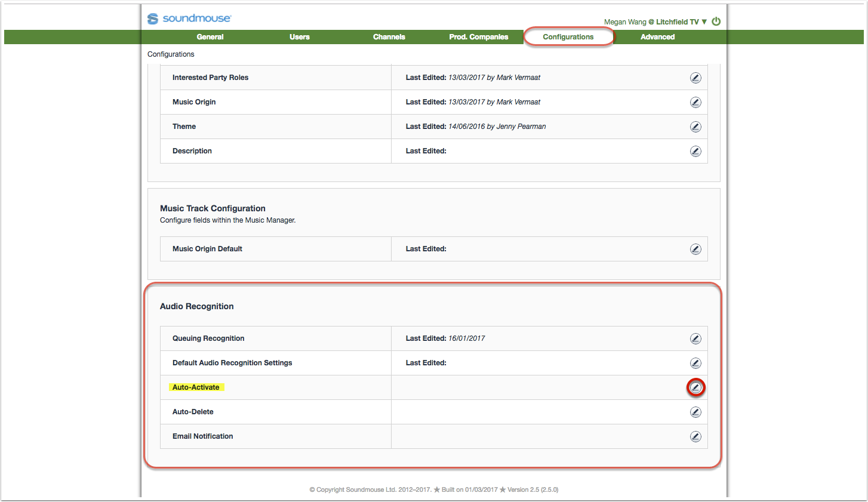Edit Default Audio Recognition Settings

(x=695, y=363)
